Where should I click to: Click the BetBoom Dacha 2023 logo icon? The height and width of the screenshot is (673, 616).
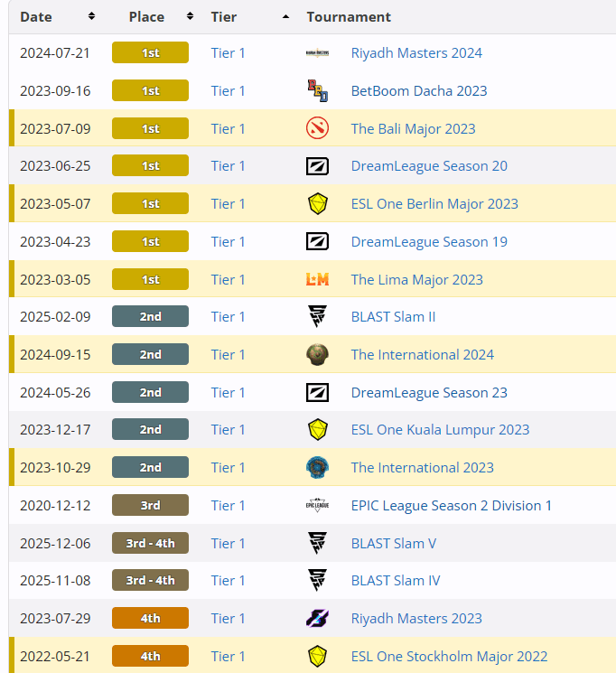coord(317,90)
